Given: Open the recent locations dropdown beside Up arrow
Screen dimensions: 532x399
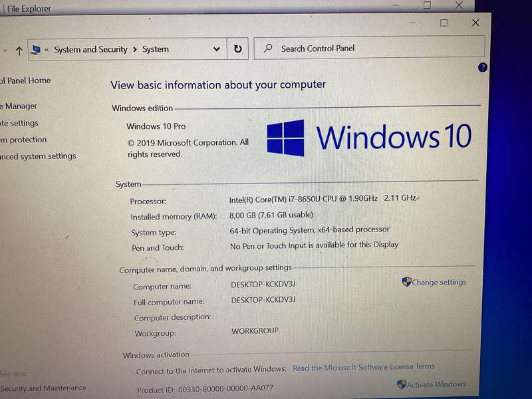Looking at the screenshot, I should 5,51.
